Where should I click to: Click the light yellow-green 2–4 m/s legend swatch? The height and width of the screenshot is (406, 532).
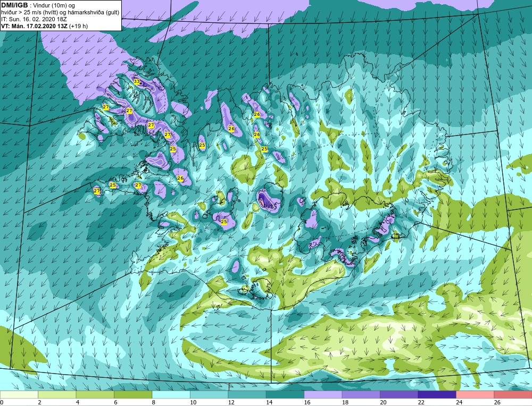tap(57, 395)
